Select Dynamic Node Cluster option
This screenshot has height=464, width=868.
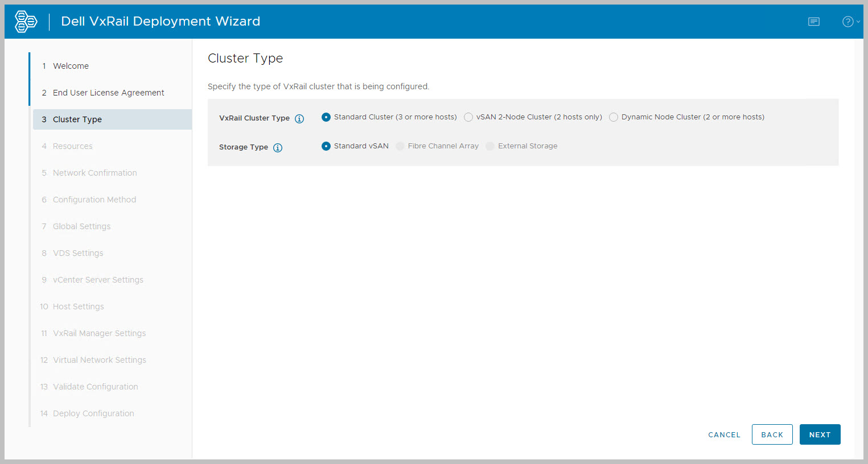614,117
